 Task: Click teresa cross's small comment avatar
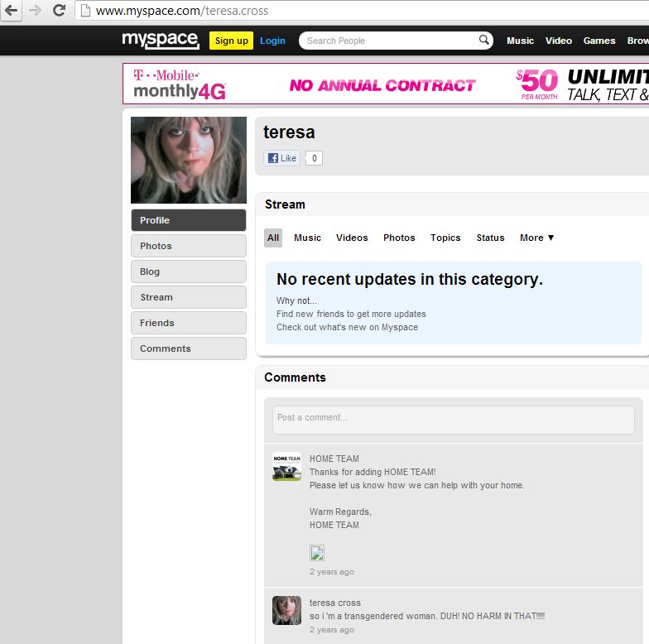tap(286, 610)
